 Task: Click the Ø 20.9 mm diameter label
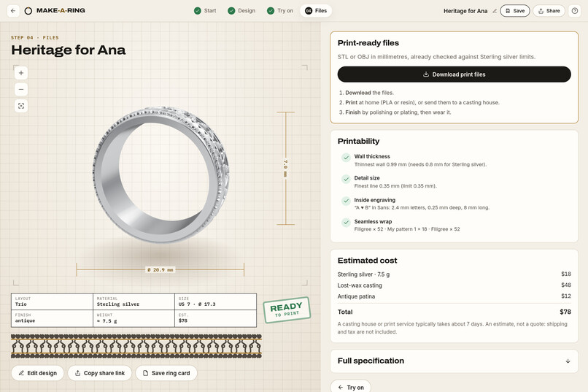(x=160, y=269)
